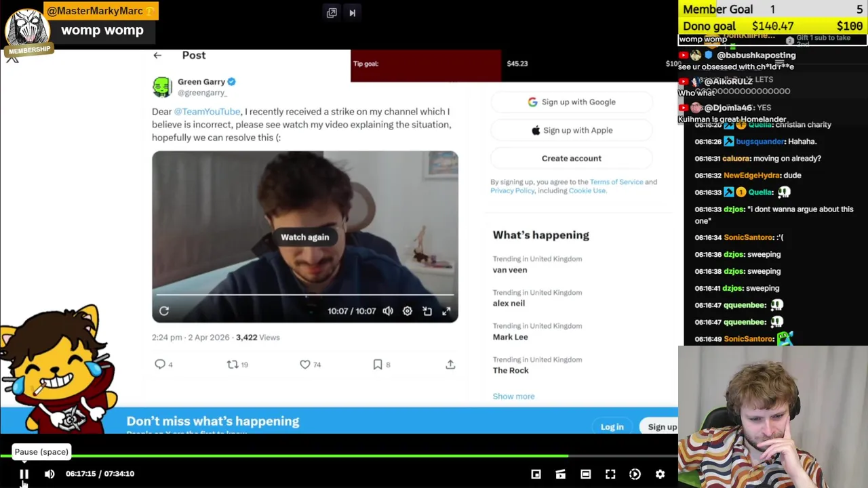The height and width of the screenshot is (488, 868).
Task: Click the tweet video progress scrubber
Action: [304, 296]
